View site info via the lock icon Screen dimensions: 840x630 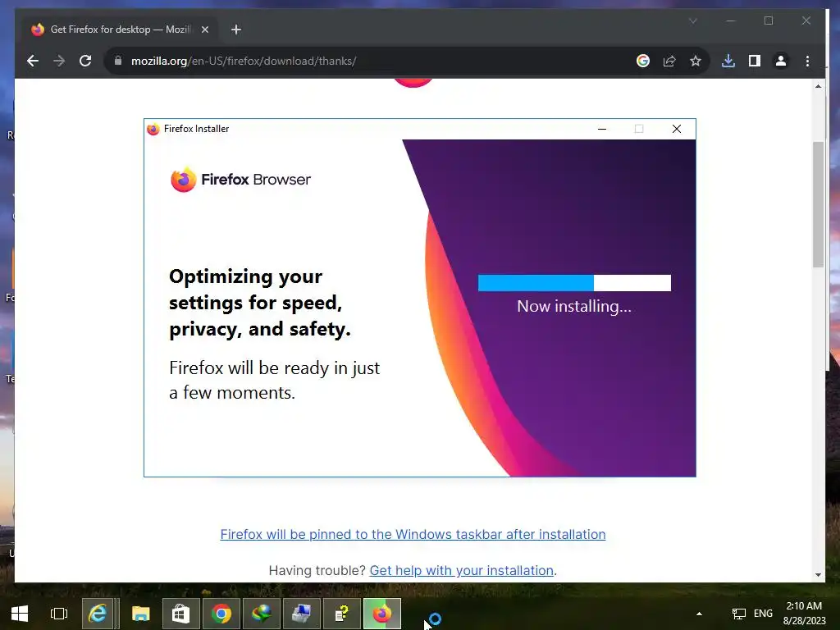[x=118, y=61]
